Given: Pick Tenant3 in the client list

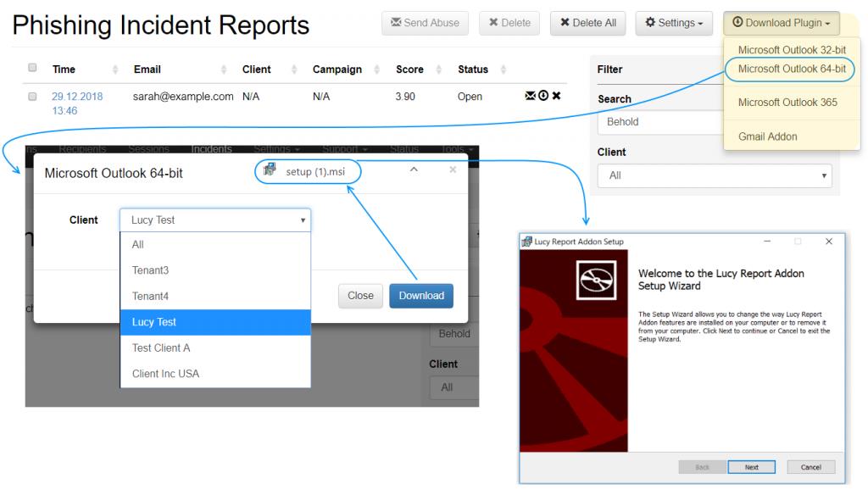Looking at the screenshot, I should pos(215,270).
